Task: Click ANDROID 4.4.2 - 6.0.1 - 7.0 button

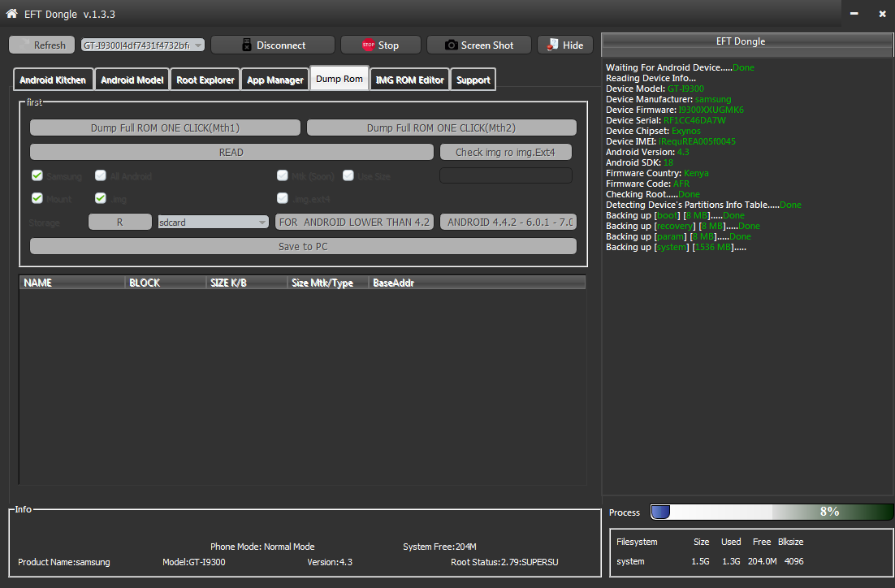Action: 508,222
